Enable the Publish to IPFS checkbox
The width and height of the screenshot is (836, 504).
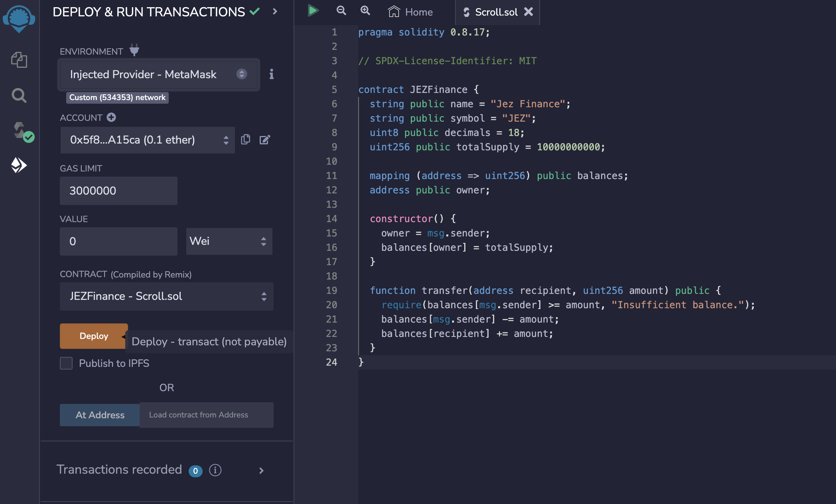[66, 363]
